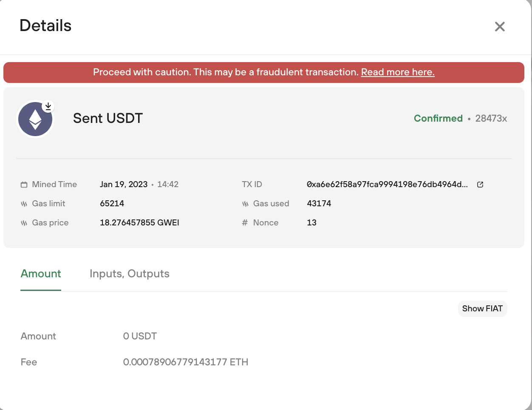Image resolution: width=532 pixels, height=410 pixels.
Task: Toggle Show FIAT values
Action: pyautogui.click(x=482, y=309)
